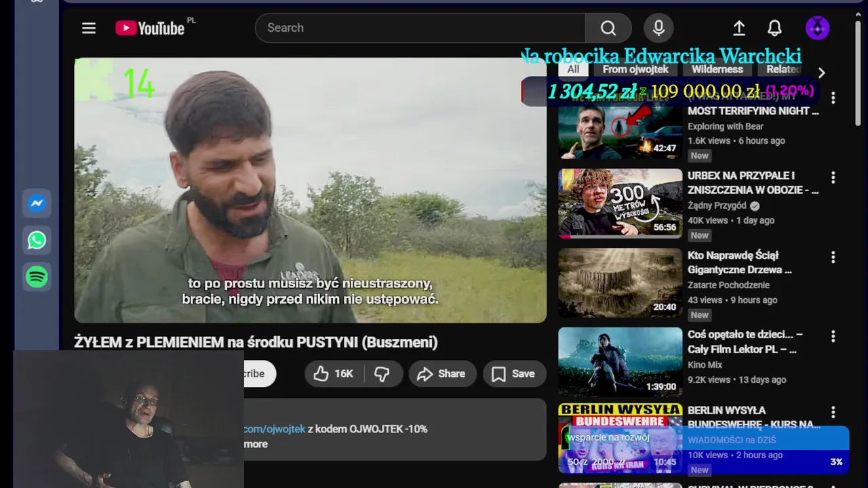Start voice search with the microphone
The image size is (868, 488).
[x=658, y=28]
